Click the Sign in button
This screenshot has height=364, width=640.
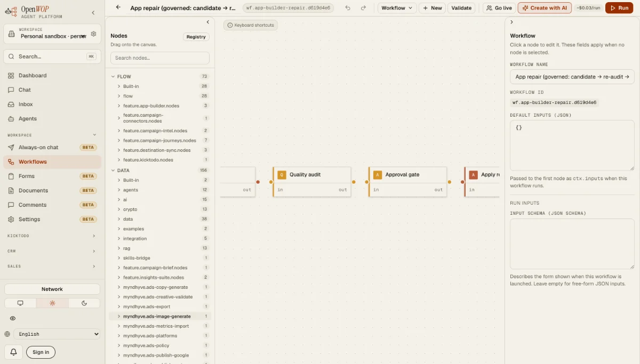point(41,352)
